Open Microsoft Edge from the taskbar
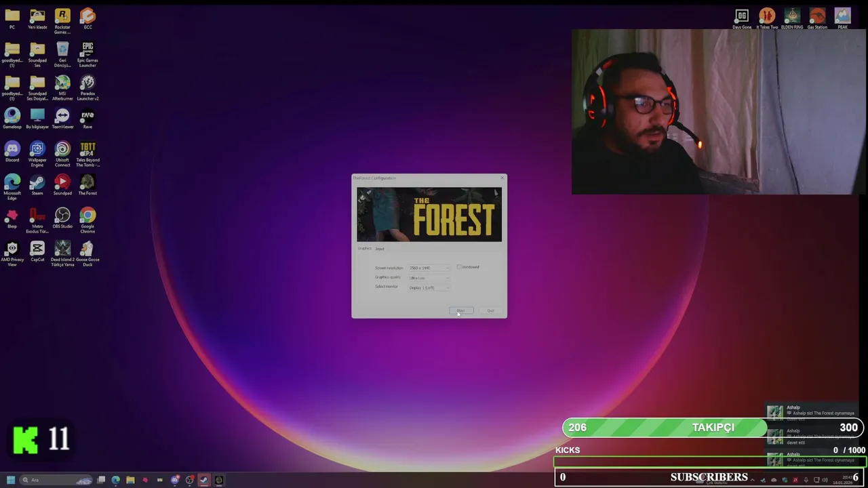 pos(116,480)
